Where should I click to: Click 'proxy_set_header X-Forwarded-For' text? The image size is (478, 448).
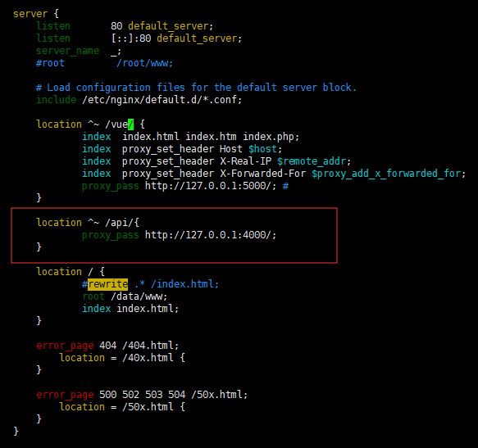(x=214, y=174)
